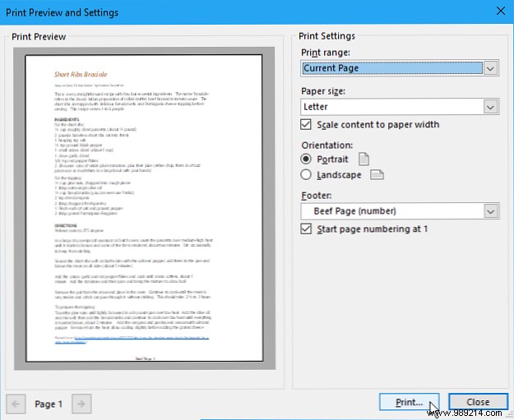Click the 'Scale content to paper width' label
This screenshot has width=514, height=420.
click(378, 124)
